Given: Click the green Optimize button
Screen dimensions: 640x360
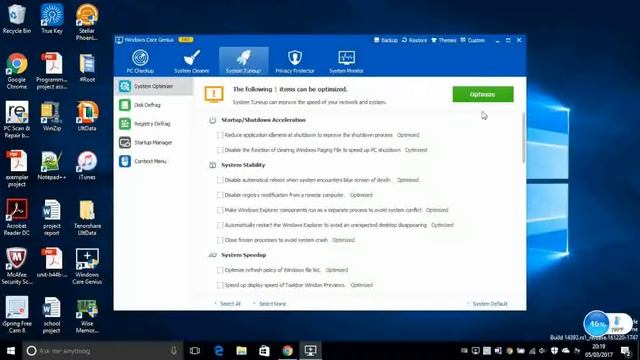Looking at the screenshot, I should (483, 94).
